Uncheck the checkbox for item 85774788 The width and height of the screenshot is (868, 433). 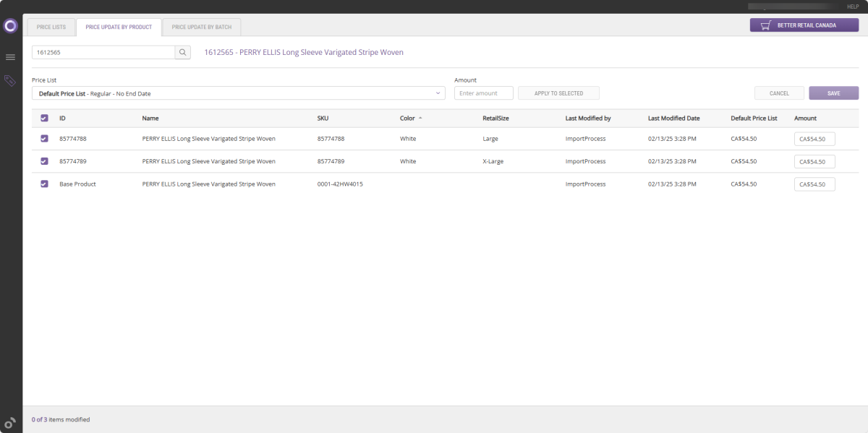pos(44,138)
